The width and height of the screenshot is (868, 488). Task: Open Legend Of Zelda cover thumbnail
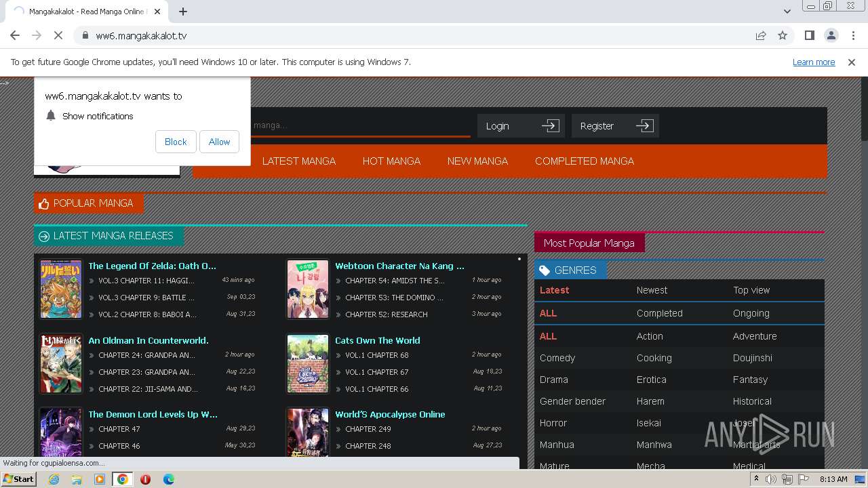pyautogui.click(x=61, y=289)
